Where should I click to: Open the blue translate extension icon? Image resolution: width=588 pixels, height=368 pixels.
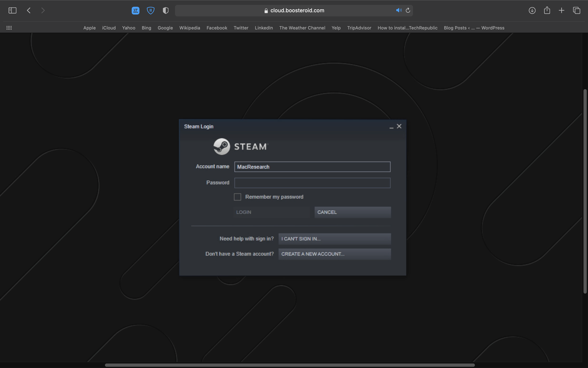(x=136, y=10)
